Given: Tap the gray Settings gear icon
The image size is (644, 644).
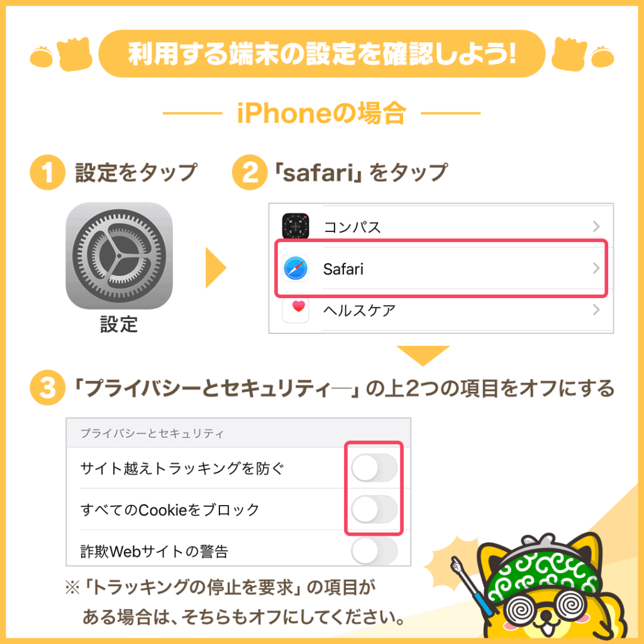Looking at the screenshot, I should (119, 255).
